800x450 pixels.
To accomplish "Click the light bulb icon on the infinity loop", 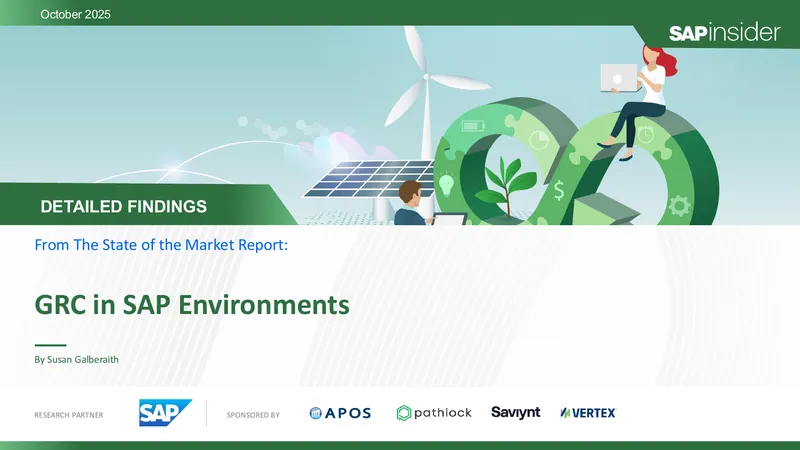I will [x=446, y=184].
